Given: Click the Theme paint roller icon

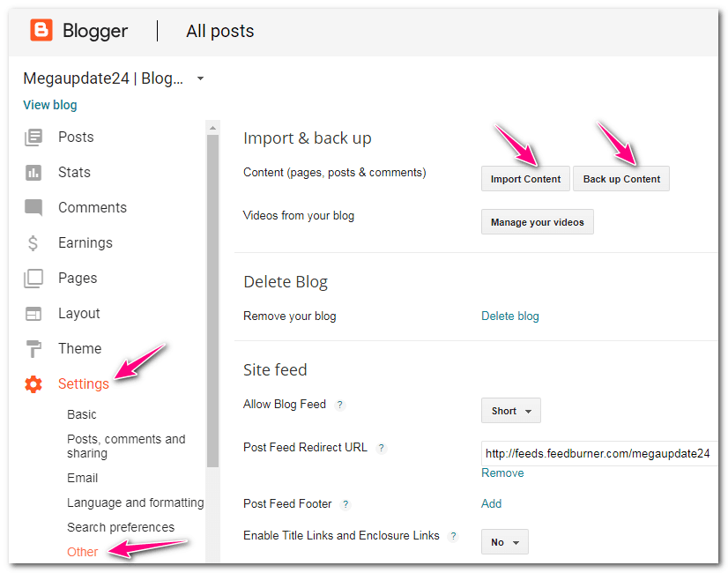Looking at the screenshot, I should pyautogui.click(x=33, y=349).
